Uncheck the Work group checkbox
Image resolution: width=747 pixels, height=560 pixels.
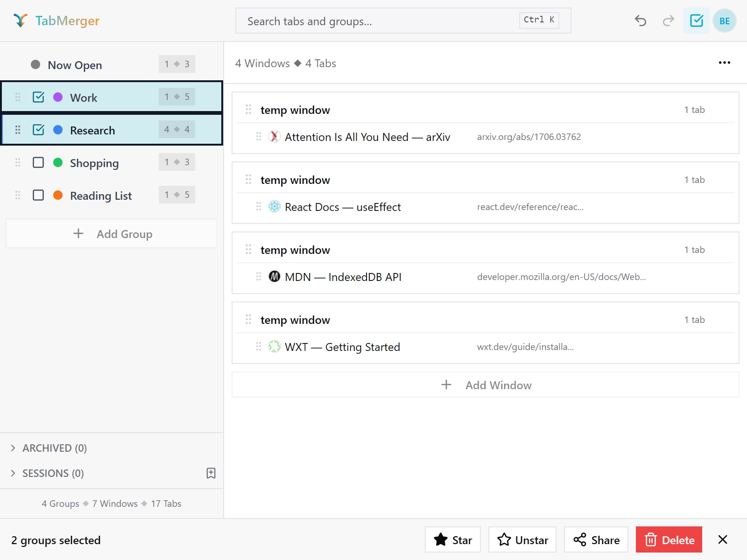tap(38, 97)
